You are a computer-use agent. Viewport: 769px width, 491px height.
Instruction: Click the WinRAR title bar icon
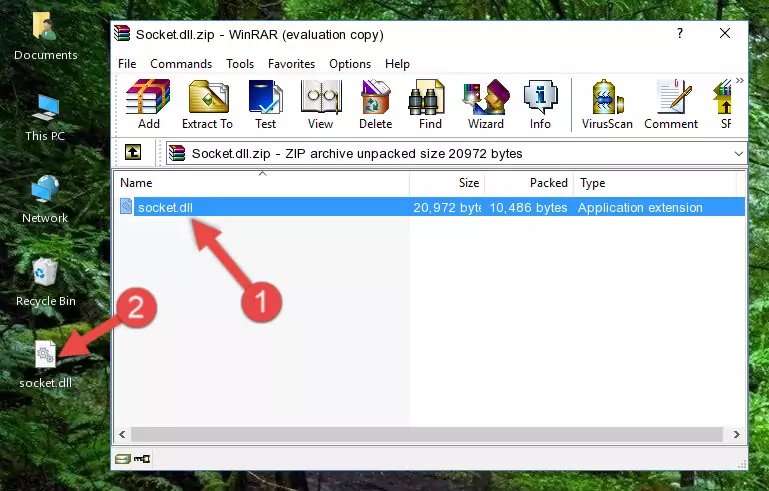(x=122, y=34)
